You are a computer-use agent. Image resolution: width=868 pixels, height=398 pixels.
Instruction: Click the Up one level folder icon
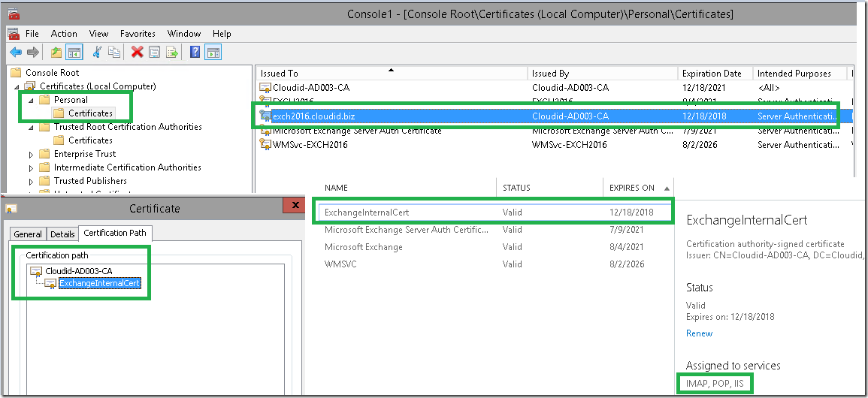pyautogui.click(x=56, y=53)
